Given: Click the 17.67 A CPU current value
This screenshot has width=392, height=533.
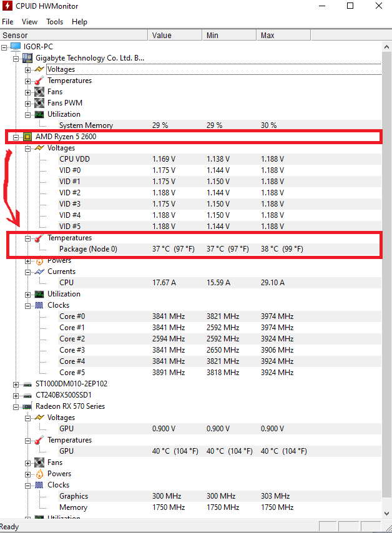Looking at the screenshot, I should (x=164, y=283).
